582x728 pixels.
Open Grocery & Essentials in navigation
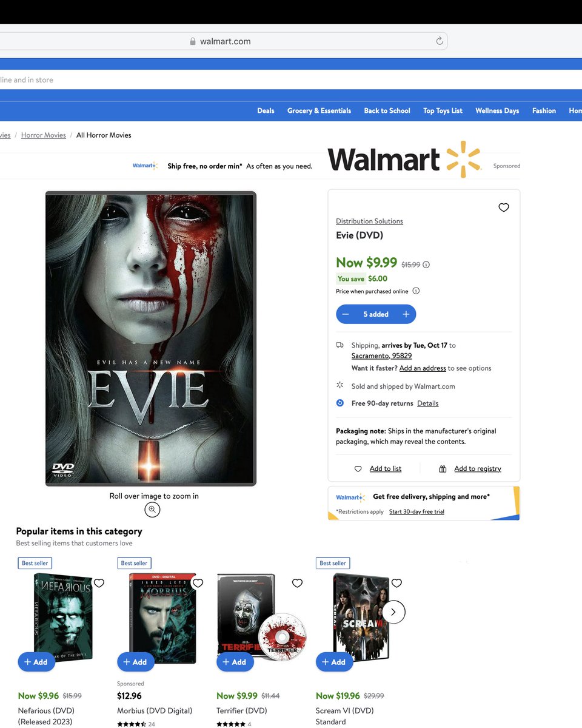click(x=319, y=110)
